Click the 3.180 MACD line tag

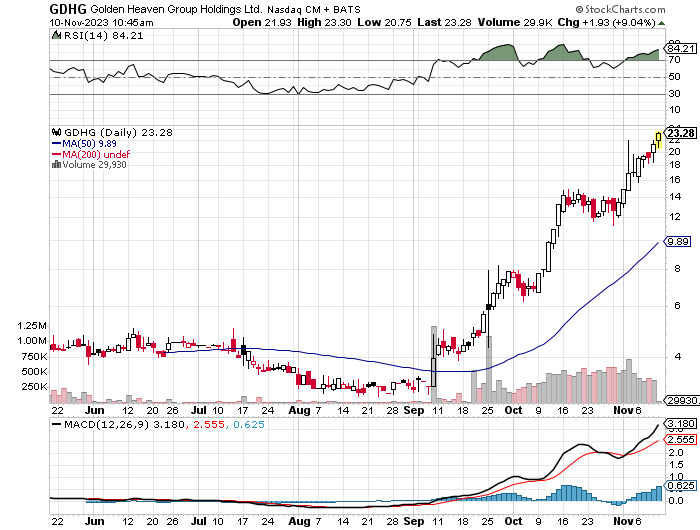680,423
